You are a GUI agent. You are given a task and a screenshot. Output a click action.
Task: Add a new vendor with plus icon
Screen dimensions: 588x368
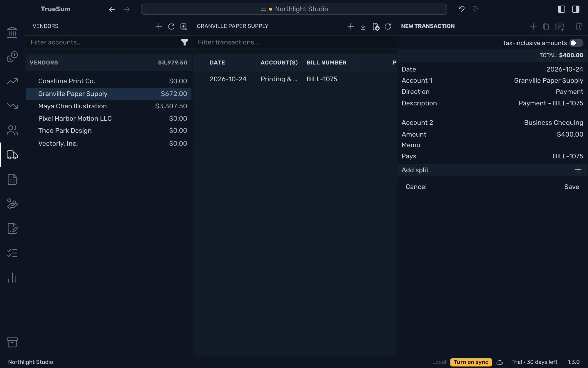tap(159, 26)
